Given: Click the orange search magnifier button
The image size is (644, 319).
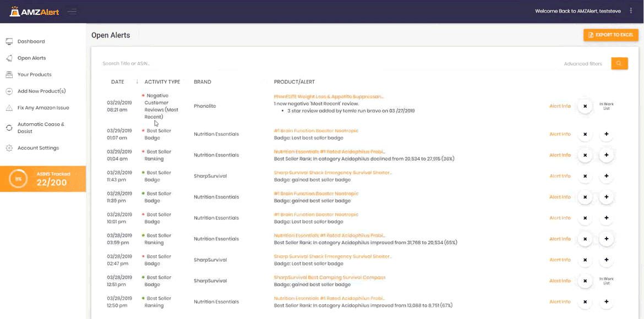Looking at the screenshot, I should (619, 64).
